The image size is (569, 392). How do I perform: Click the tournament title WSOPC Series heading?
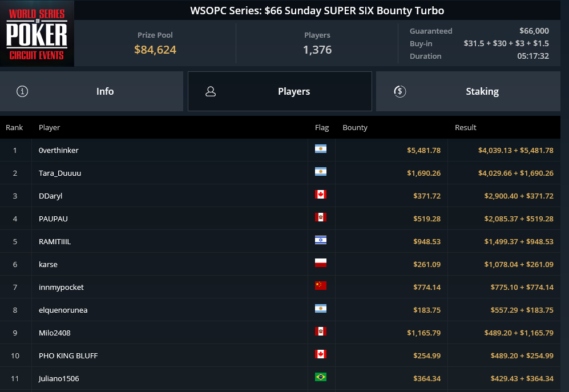point(317,10)
